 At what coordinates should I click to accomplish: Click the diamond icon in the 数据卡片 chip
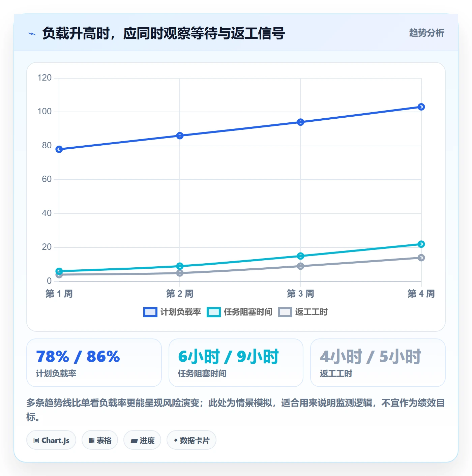176,440
